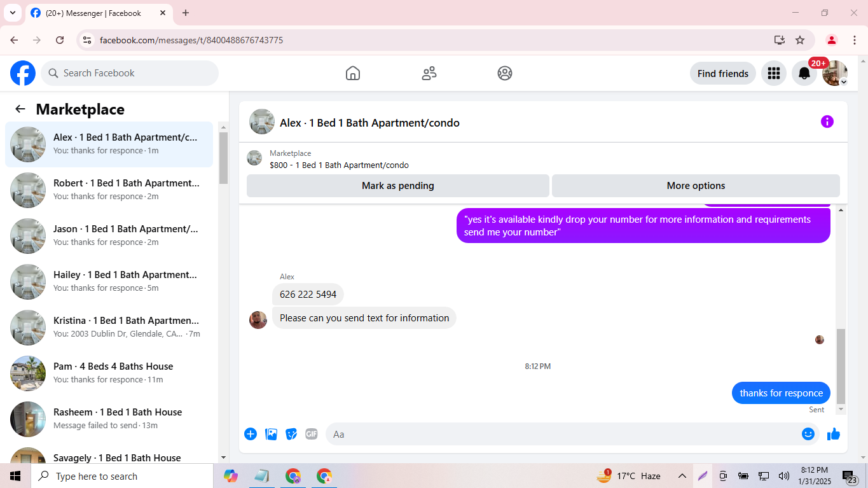The image size is (868, 488).
Task: Show hidden system tray icons
Action: pyautogui.click(x=682, y=476)
